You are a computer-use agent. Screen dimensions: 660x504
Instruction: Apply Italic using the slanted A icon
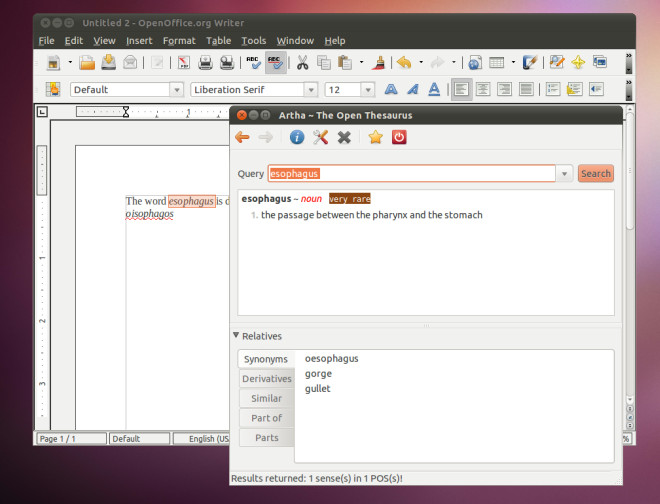[x=412, y=89]
